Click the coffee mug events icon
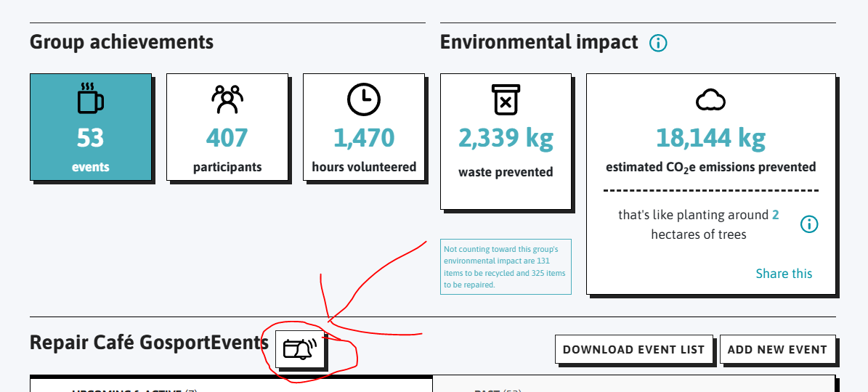Viewport: 868px width, 392px height. (x=90, y=99)
